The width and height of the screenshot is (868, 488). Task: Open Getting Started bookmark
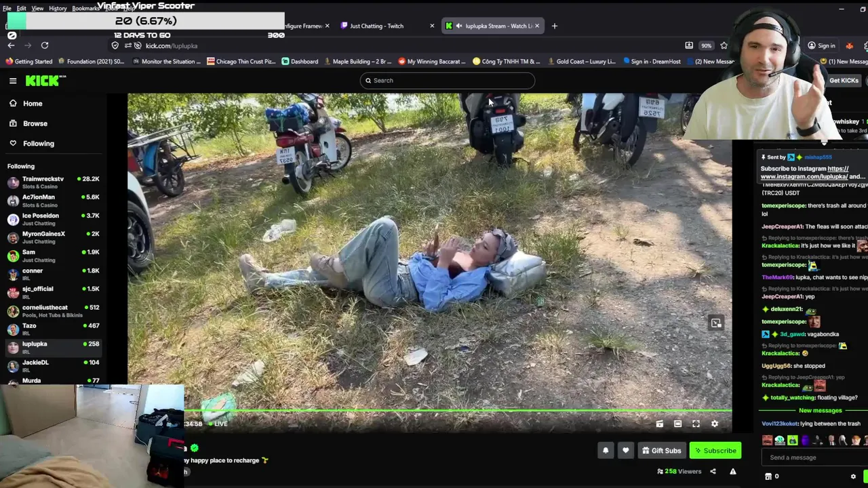(29, 61)
